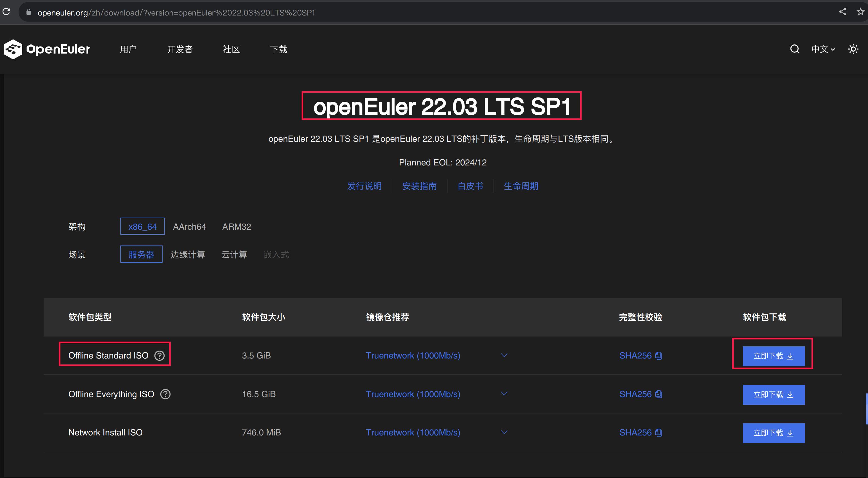Copy SHA256 of Offline Standard ISO
Screen dimensions: 868x478
point(658,355)
